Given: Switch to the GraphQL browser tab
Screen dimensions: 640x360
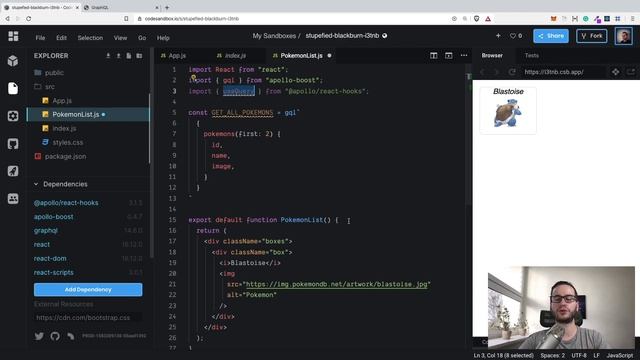Looking at the screenshot, I should 121,7.
